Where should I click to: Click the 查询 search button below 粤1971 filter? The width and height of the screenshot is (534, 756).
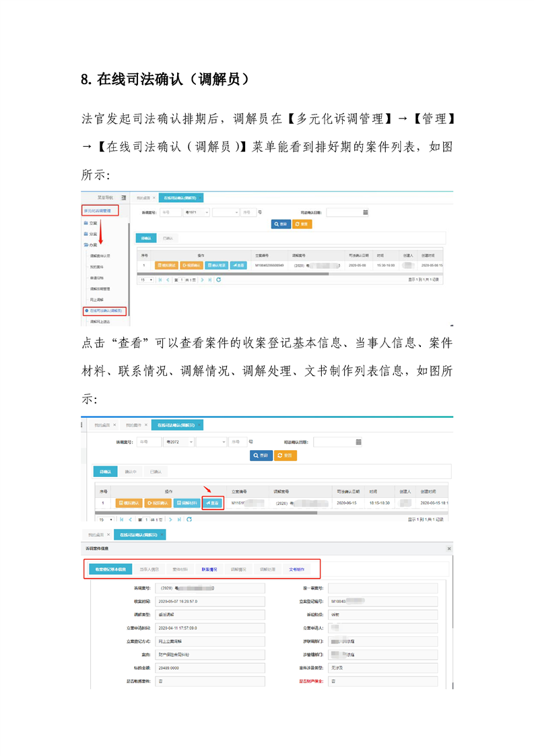tap(281, 224)
